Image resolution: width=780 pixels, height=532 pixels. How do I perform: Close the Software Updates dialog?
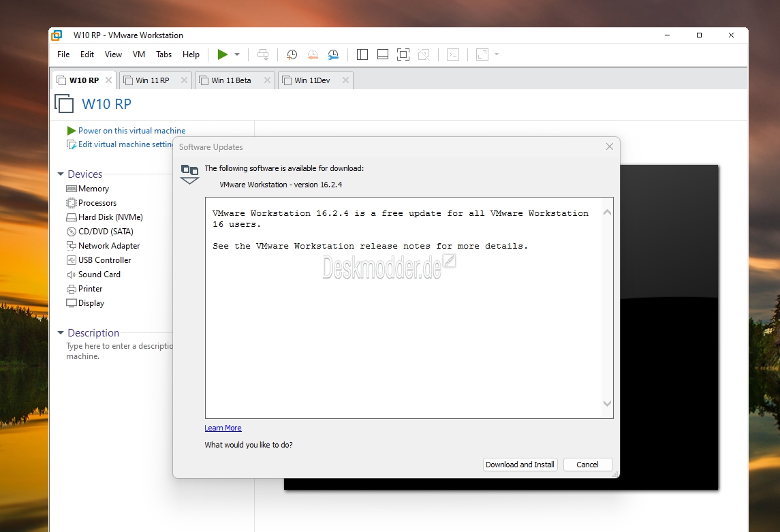pos(610,146)
